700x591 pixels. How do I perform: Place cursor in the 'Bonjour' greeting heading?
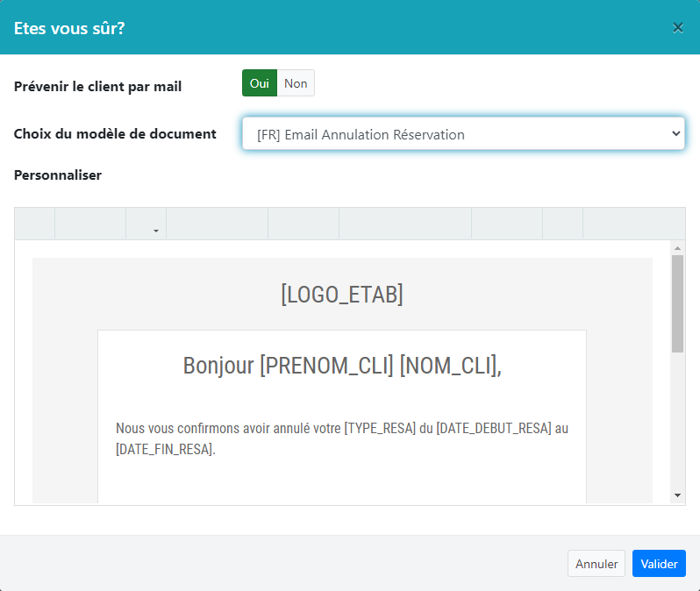pyautogui.click(x=219, y=366)
